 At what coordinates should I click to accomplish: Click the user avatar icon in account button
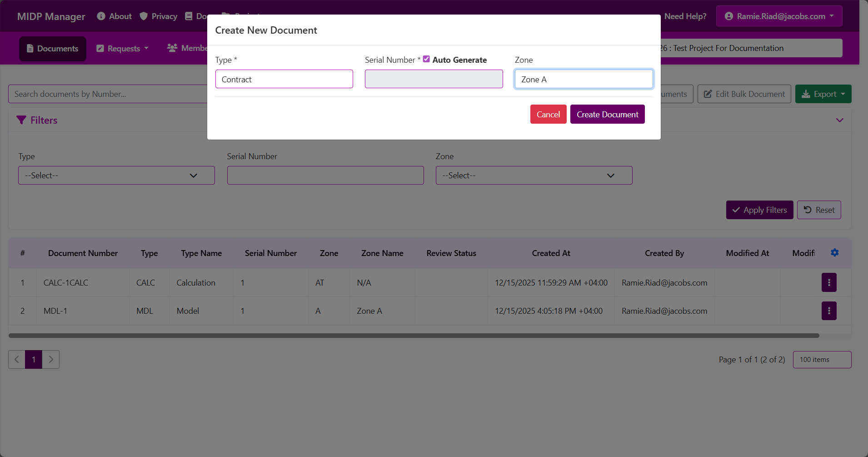coord(729,16)
